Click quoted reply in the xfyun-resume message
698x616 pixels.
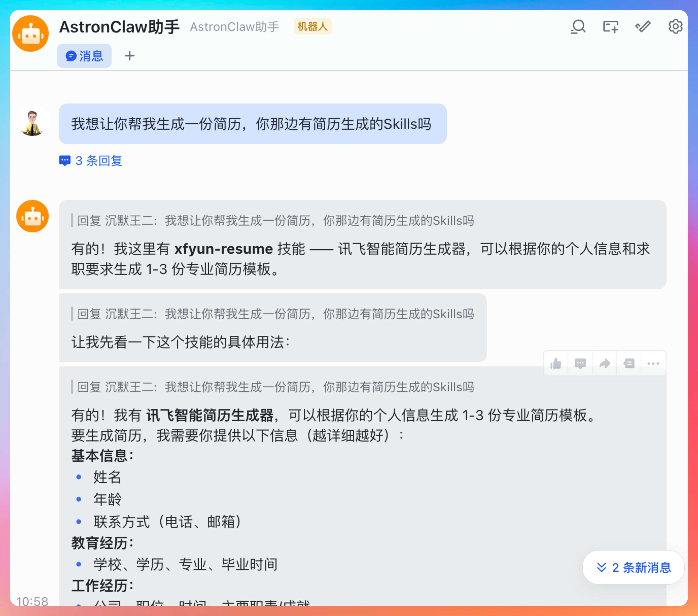point(275,221)
